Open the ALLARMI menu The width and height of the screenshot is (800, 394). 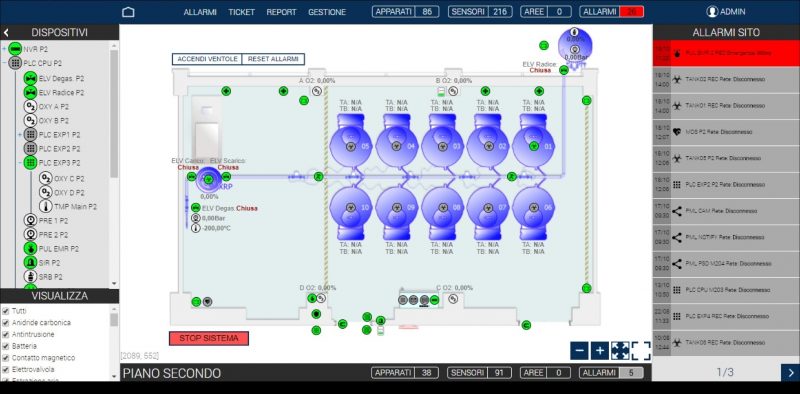(x=200, y=12)
